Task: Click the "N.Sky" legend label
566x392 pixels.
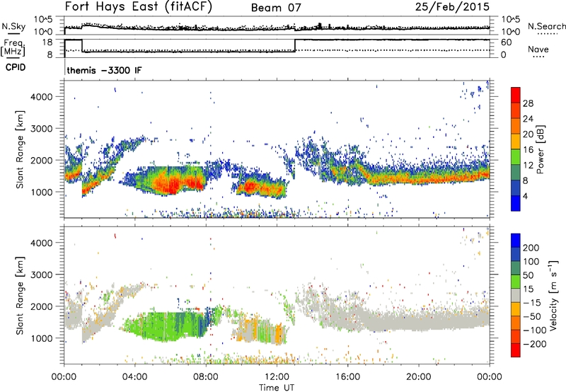Action: coord(13,27)
